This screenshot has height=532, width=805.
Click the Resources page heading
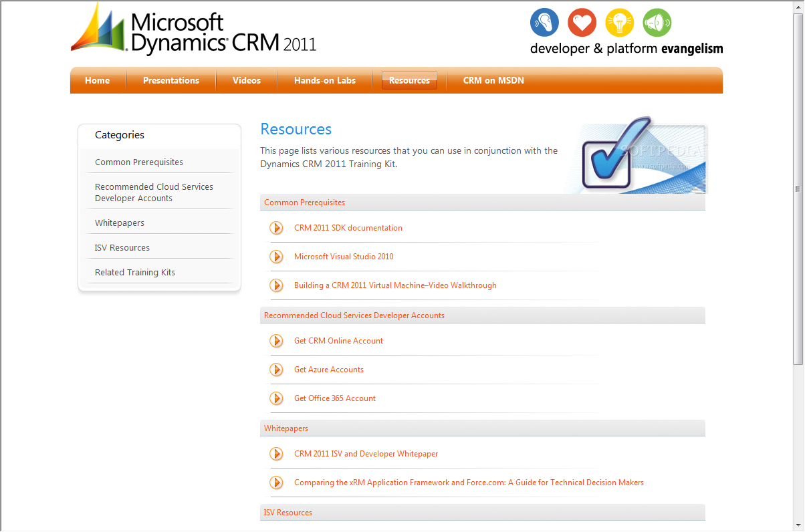coord(296,129)
